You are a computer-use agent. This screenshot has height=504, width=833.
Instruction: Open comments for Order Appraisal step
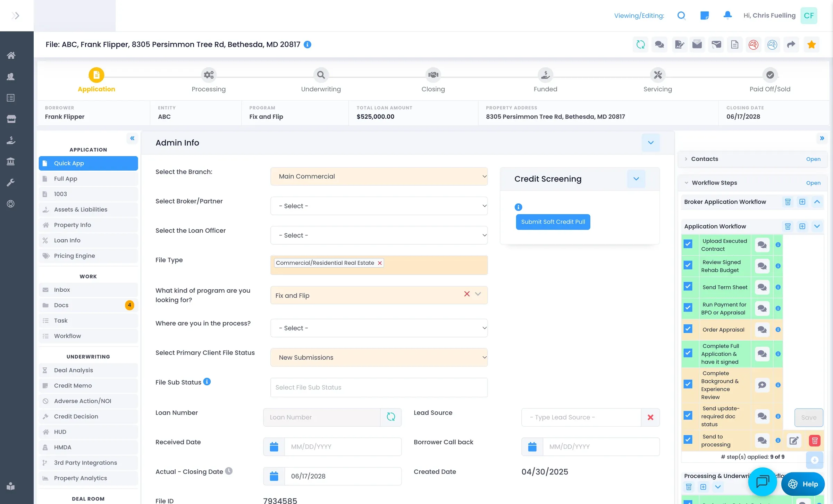(x=762, y=330)
